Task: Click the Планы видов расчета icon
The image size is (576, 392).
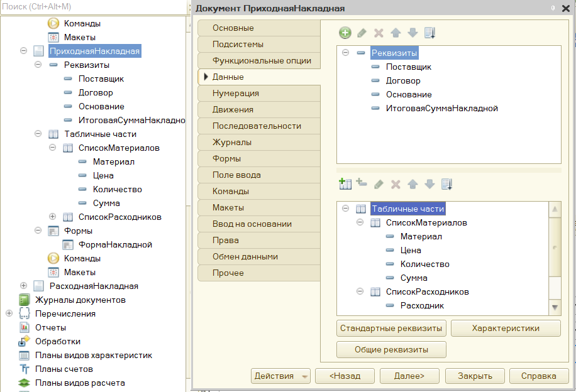Action: [x=25, y=383]
